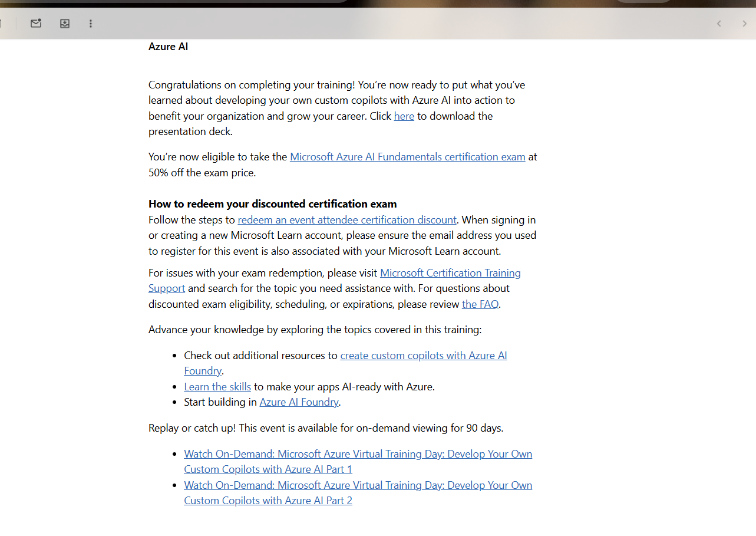Click the 'Learn the skills' link
This screenshot has height=536, width=756.
click(217, 386)
